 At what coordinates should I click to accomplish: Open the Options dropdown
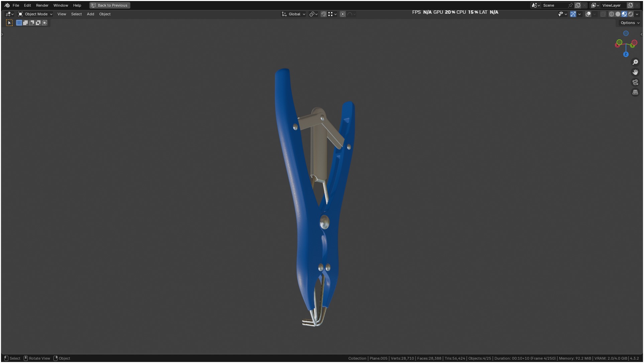(630, 23)
